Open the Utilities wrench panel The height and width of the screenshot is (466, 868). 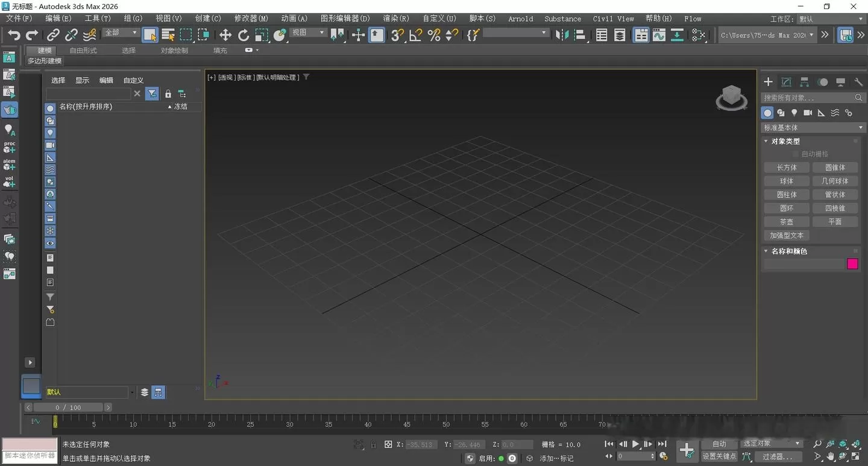point(858,82)
